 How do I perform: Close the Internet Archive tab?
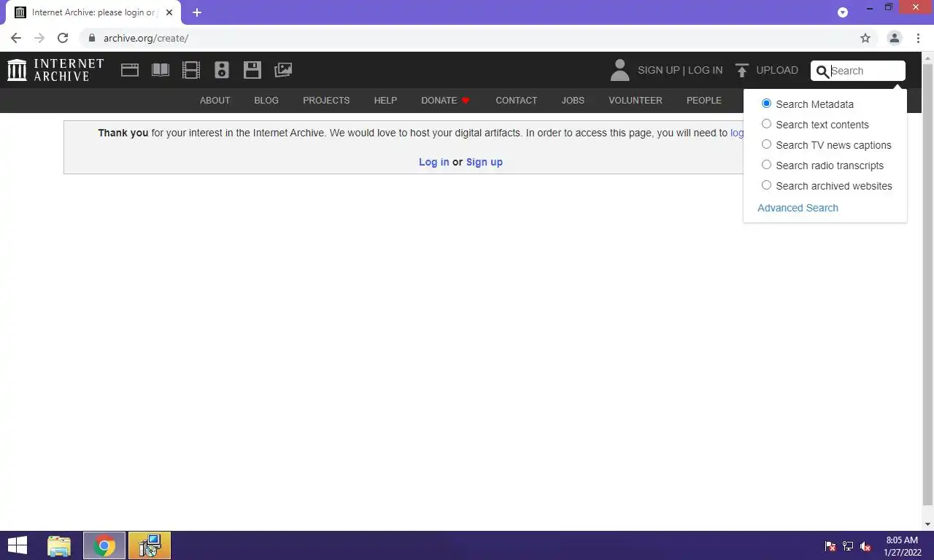(169, 12)
